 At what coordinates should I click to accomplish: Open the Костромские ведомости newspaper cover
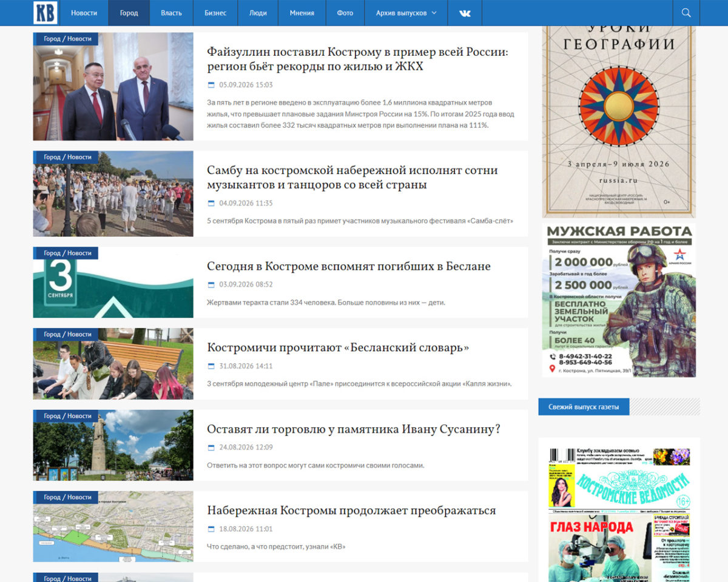(x=619, y=514)
